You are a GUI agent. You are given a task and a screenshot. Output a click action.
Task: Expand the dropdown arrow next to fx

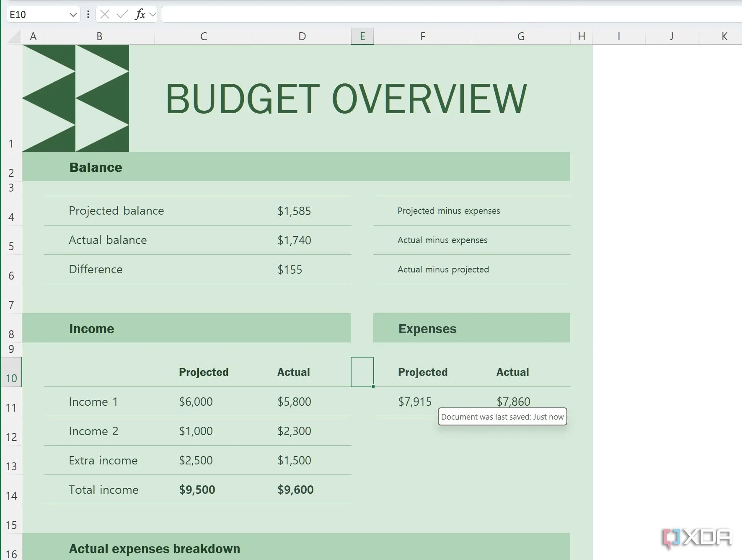coord(153,15)
